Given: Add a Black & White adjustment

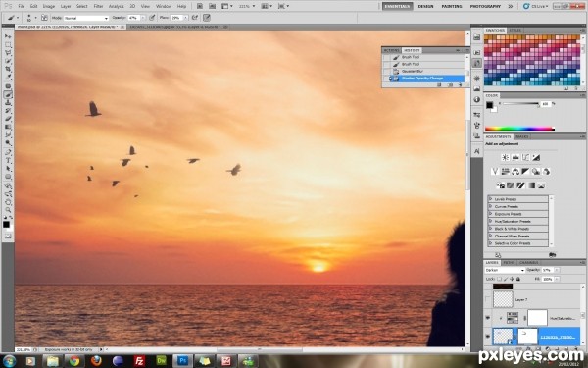Looking at the screenshot, I should 525,172.
